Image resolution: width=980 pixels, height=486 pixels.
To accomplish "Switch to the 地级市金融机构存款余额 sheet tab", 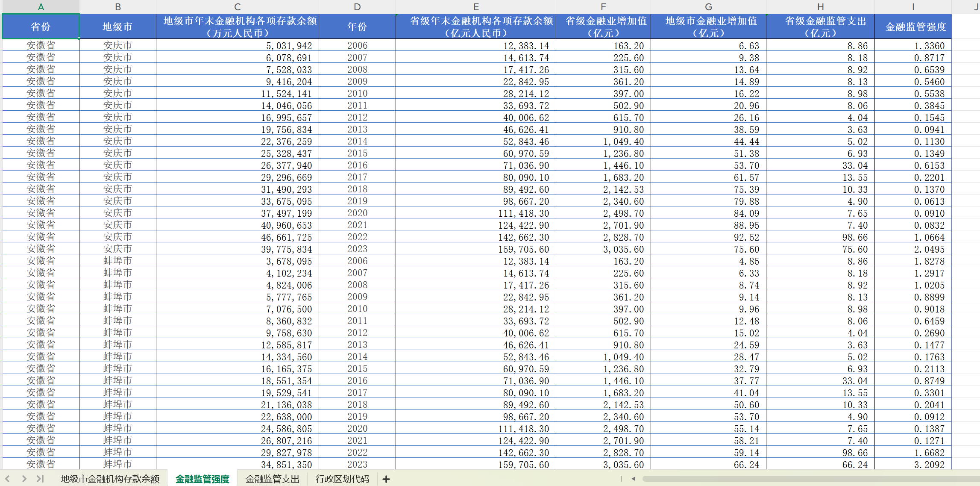I will point(110,479).
